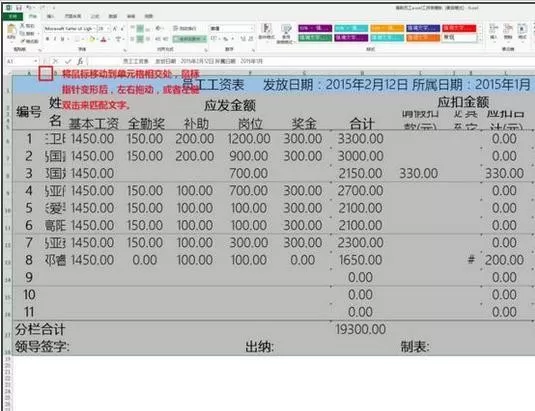Switch to the Insert ribbon tab
The image size is (535, 411).
coord(50,16)
